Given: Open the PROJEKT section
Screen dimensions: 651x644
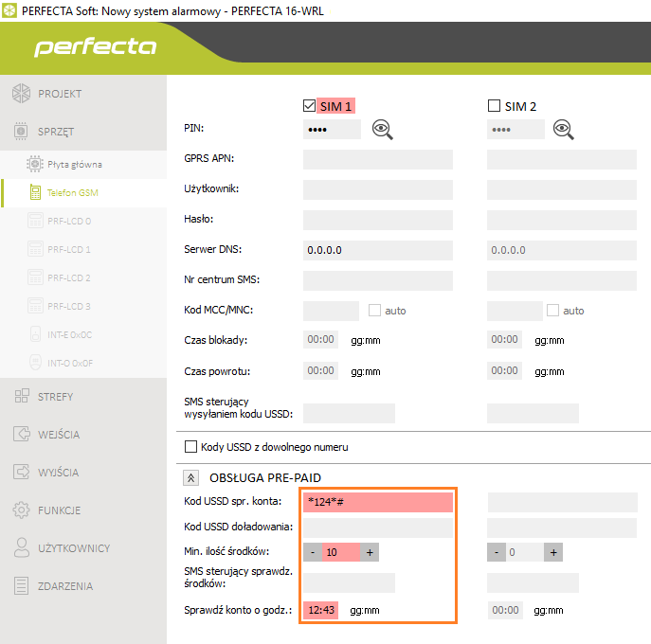Looking at the screenshot, I should (83, 94).
